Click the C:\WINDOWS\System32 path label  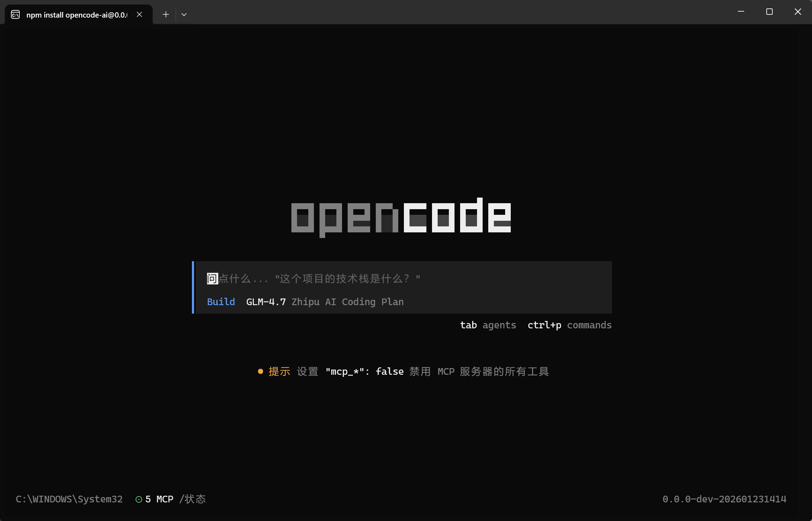pos(69,499)
